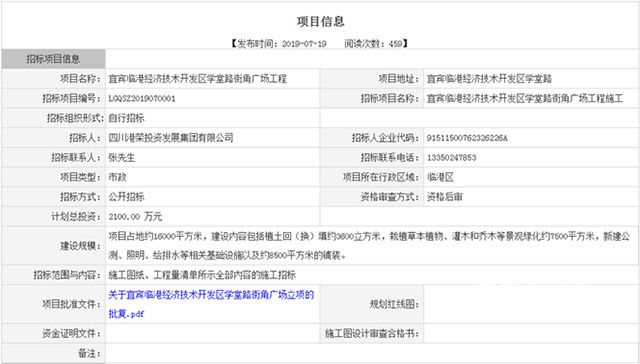
Task: Click the 招标方式 label
Action: click(80, 196)
